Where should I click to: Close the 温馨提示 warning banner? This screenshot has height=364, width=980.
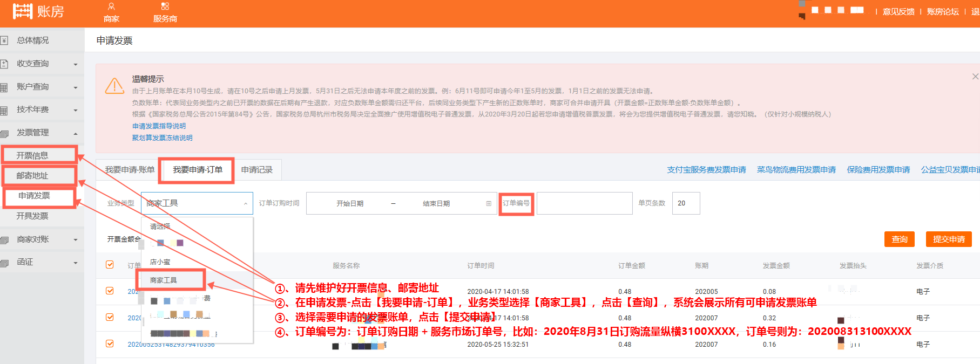[x=975, y=77]
